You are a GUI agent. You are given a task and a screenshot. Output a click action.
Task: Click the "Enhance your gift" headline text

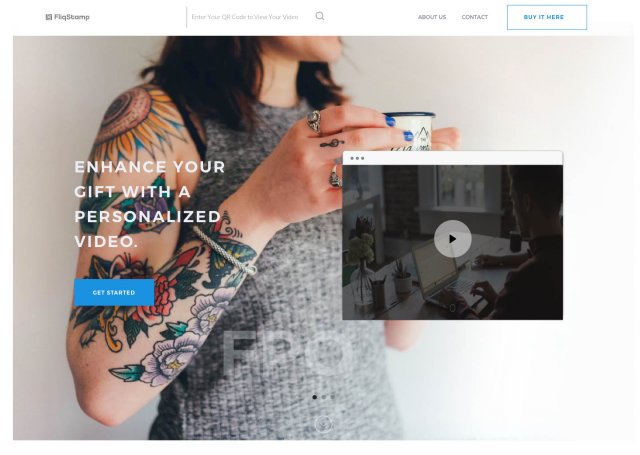[x=149, y=204]
